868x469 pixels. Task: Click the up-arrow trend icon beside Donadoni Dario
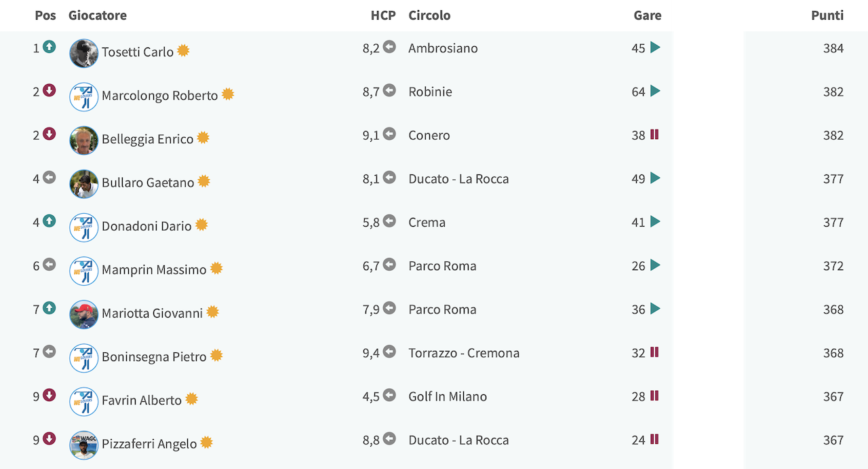coord(49,221)
